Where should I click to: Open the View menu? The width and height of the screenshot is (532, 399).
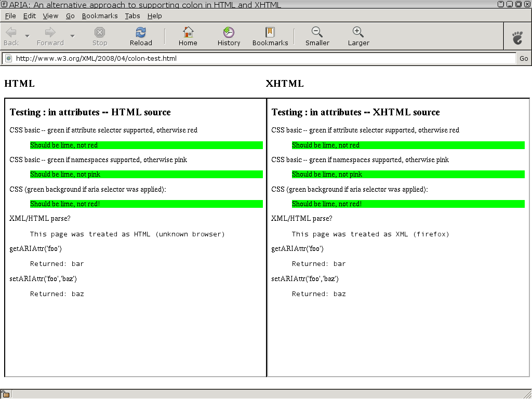(50, 16)
